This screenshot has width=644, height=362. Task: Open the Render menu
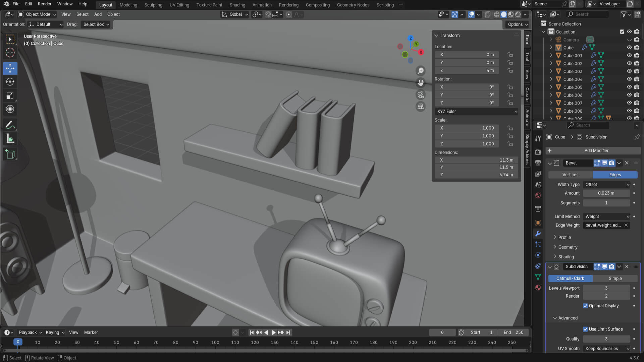tap(45, 4)
